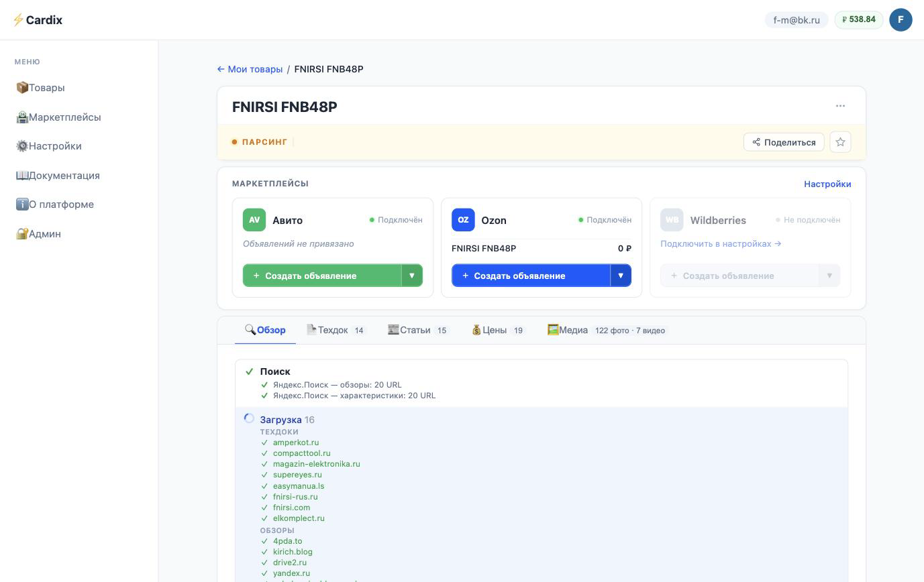
Task: Click the Поделиться share button
Action: 784,142
